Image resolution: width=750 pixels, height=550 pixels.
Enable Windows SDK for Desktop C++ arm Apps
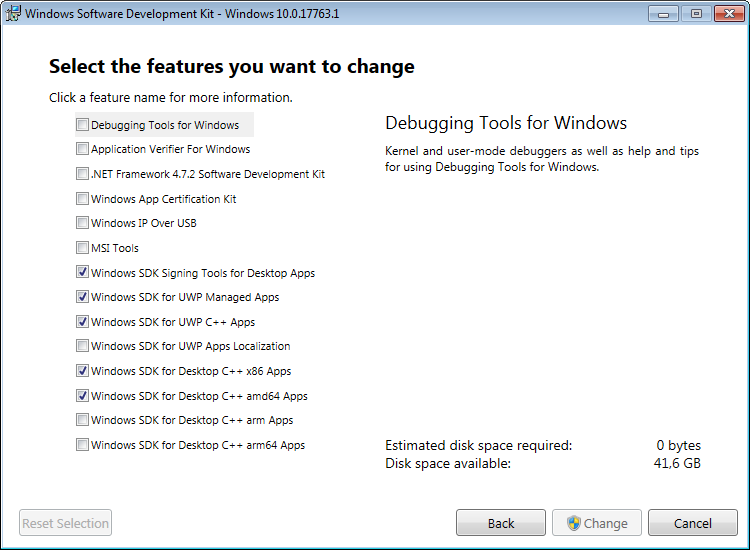[x=82, y=419]
